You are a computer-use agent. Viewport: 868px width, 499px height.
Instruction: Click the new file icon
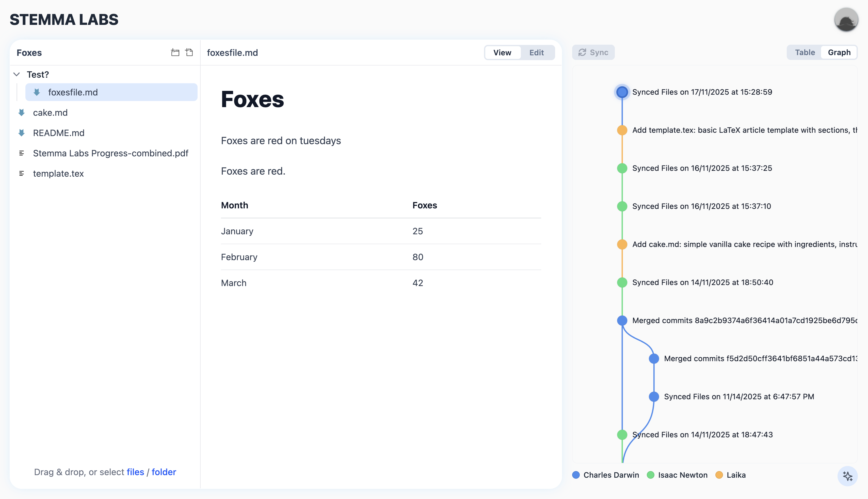tap(189, 52)
